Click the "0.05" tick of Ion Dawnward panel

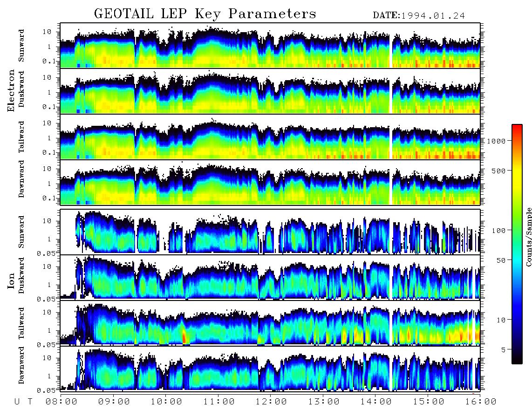click(46, 390)
